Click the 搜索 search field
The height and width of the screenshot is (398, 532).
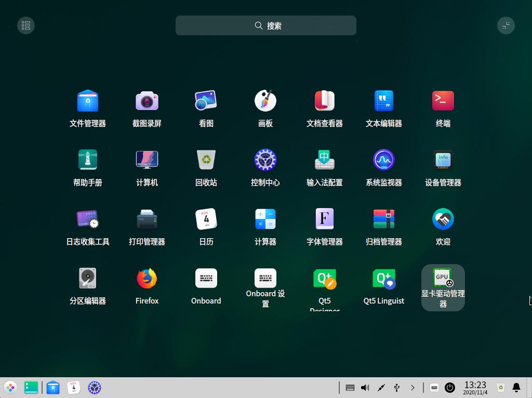click(266, 25)
